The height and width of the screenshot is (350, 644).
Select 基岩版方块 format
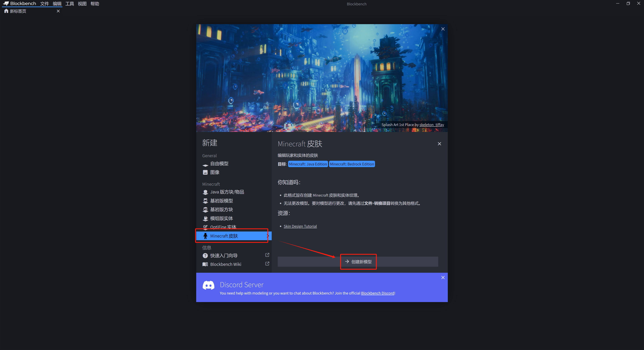pos(234,210)
